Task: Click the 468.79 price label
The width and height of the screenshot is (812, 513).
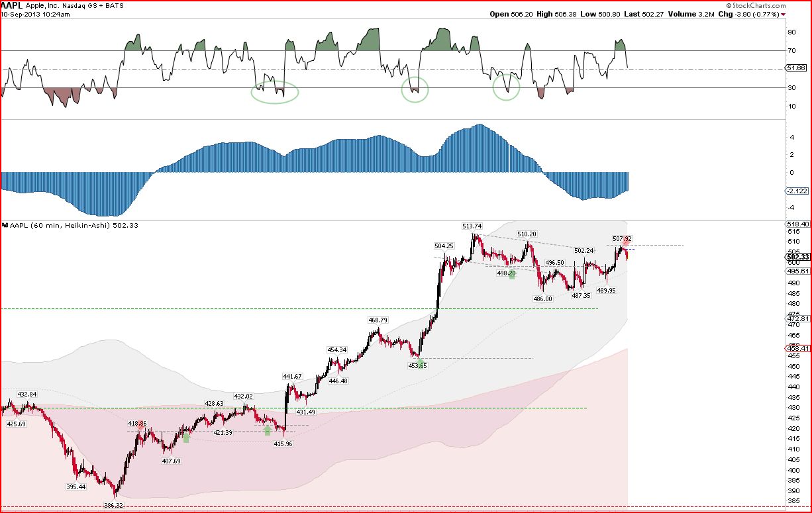Action: click(x=378, y=320)
